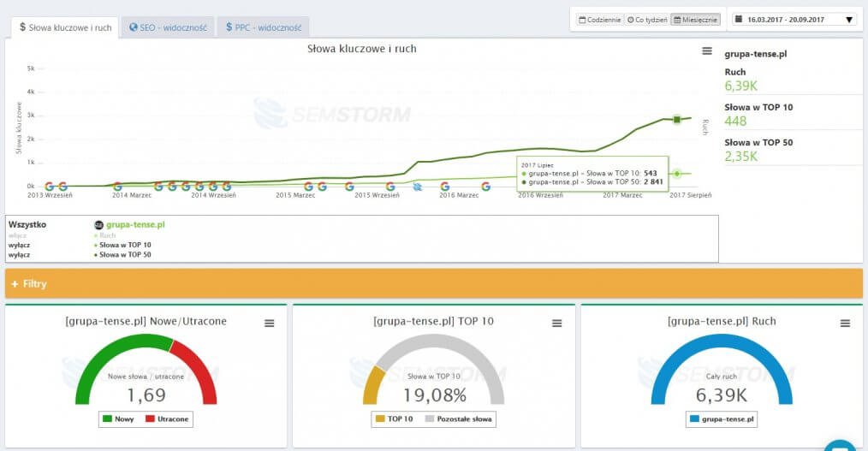Click the blue non-Google update marker on timeline
Screen dimensions: 868x451
click(418, 187)
